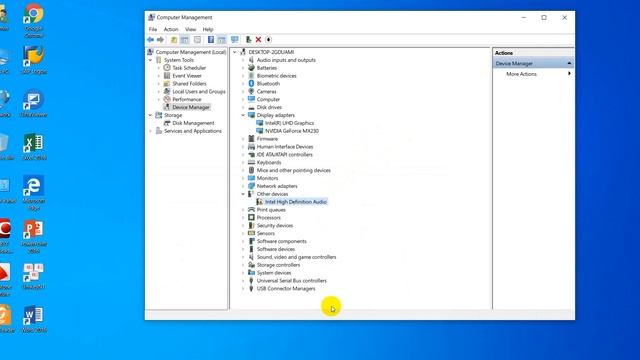The height and width of the screenshot is (360, 640).
Task: Scan for hardware changes via monitor icon
Action: (235, 40)
